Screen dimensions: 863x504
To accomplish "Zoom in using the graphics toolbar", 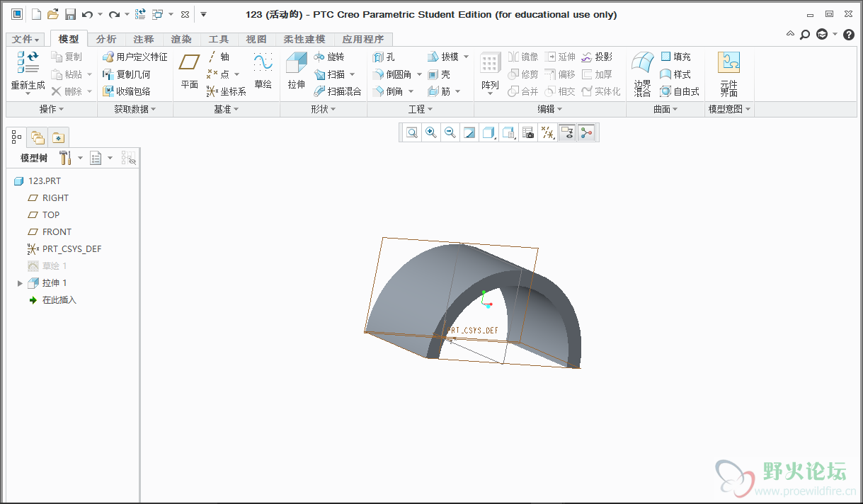I will [x=430, y=132].
